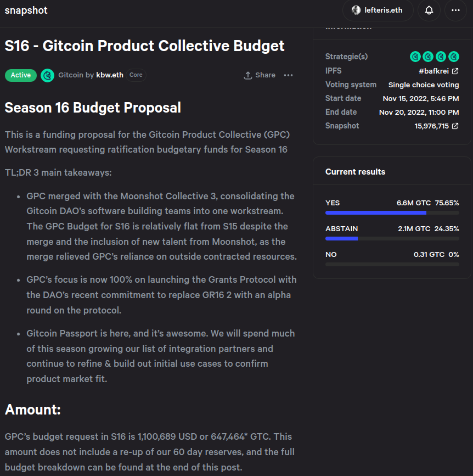This screenshot has height=476, width=473.
Task: Click the second strategy icon
Action: point(428,57)
